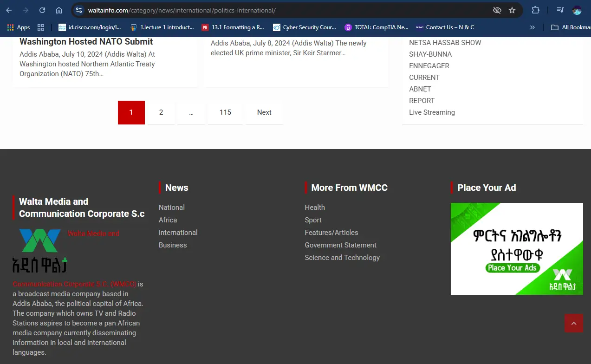Open Sport under More From WMCC

pyautogui.click(x=313, y=220)
